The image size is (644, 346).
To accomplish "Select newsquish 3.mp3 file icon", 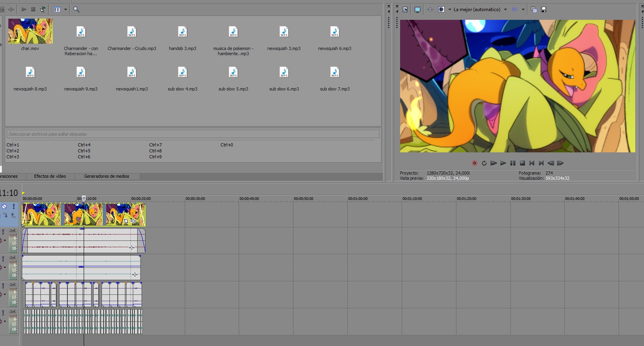I will coord(284,32).
